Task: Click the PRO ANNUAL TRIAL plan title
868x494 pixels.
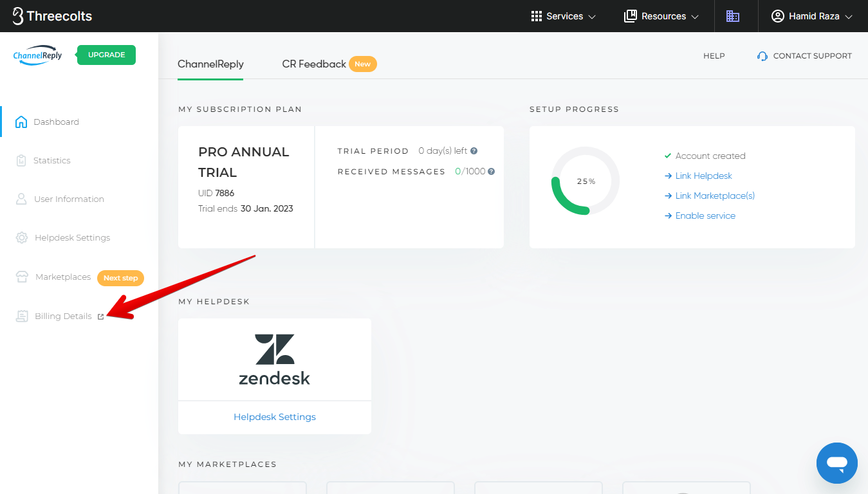Action: tap(244, 162)
